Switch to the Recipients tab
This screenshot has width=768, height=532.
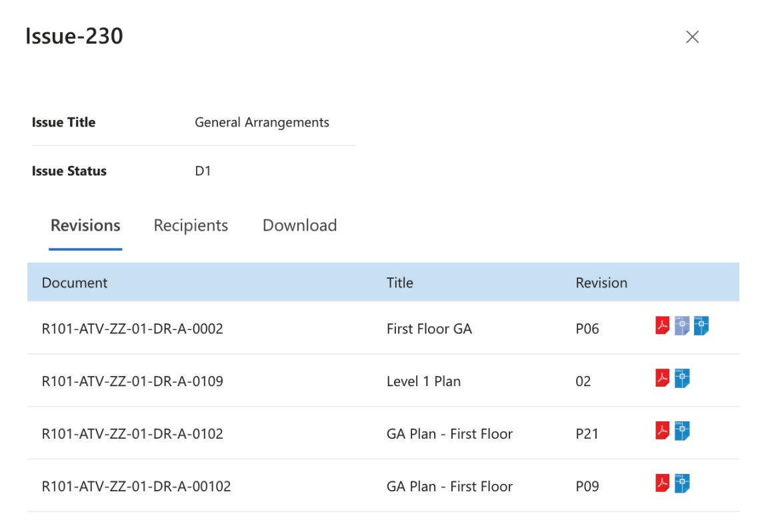pyautogui.click(x=191, y=225)
